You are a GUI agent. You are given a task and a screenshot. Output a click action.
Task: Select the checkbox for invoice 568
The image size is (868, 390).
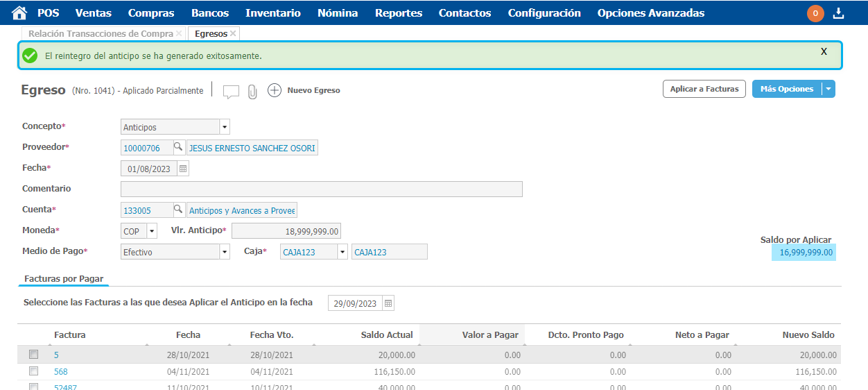pos(33,371)
